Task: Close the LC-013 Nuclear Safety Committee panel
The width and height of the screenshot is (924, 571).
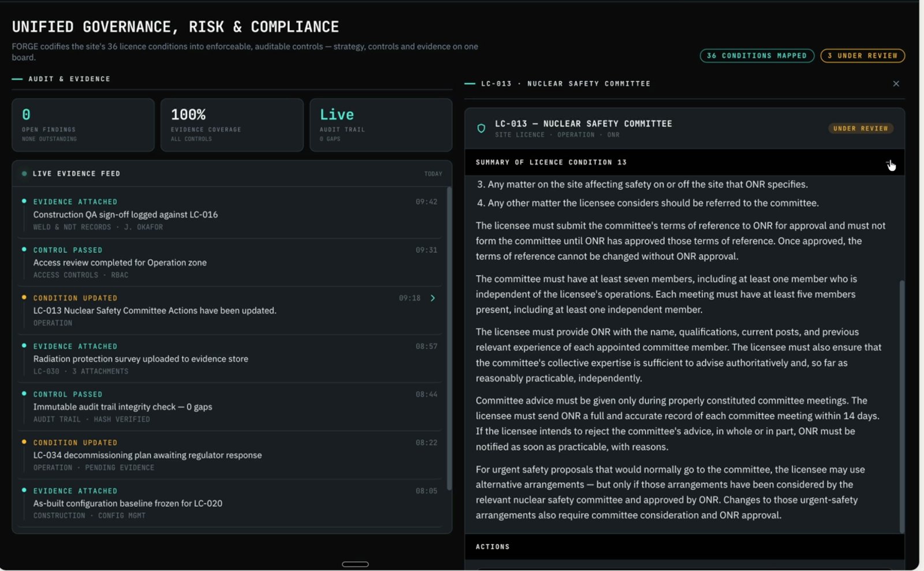Action: coord(896,84)
